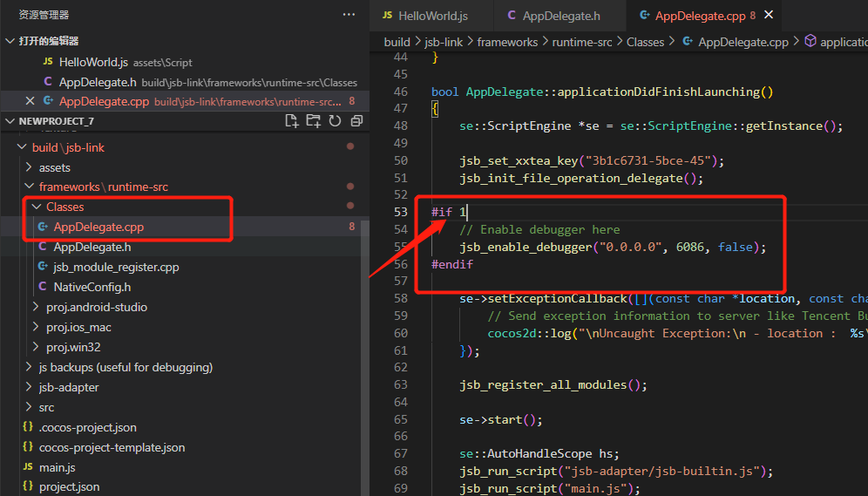The height and width of the screenshot is (496, 868).
Task: Click the New File icon in NEWPROJECT_7 header
Action: point(291,120)
